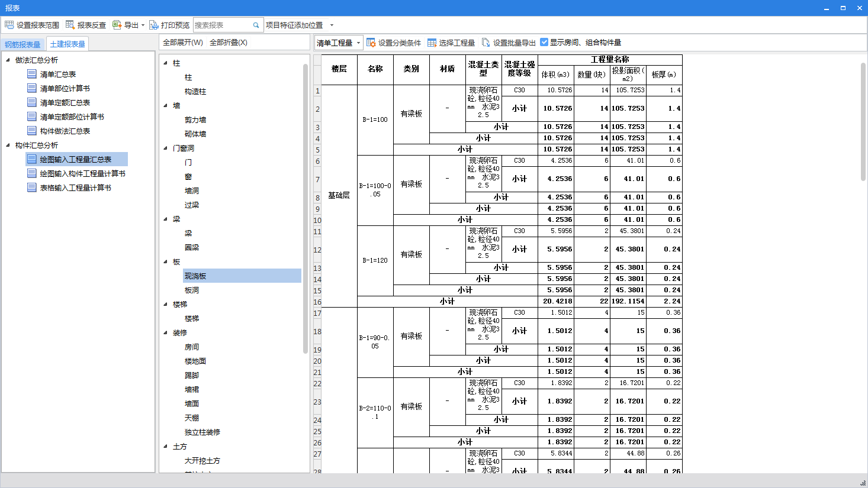The width and height of the screenshot is (868, 488).
Task: Click the 设置报表范围 label
Action: 38,25
